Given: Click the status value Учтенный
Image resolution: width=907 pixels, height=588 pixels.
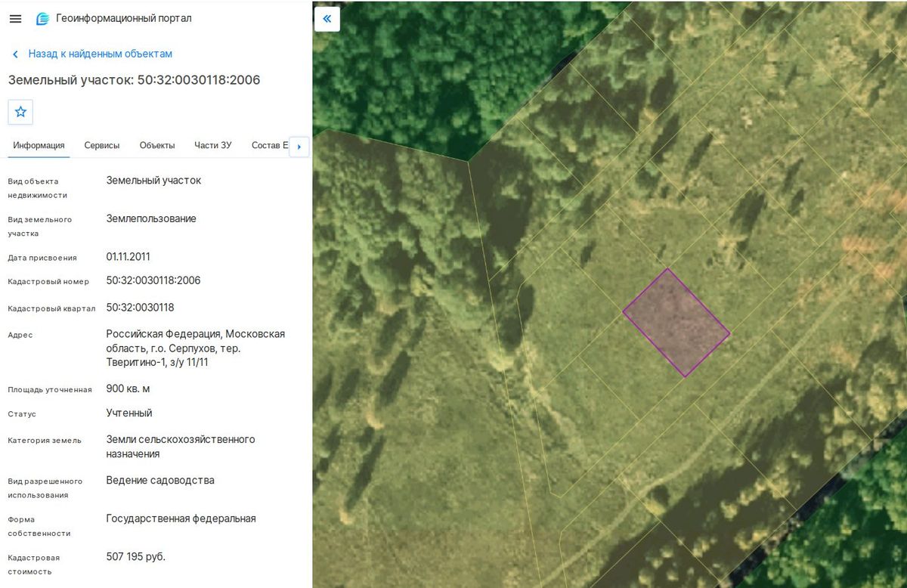Looking at the screenshot, I should coord(129,413).
